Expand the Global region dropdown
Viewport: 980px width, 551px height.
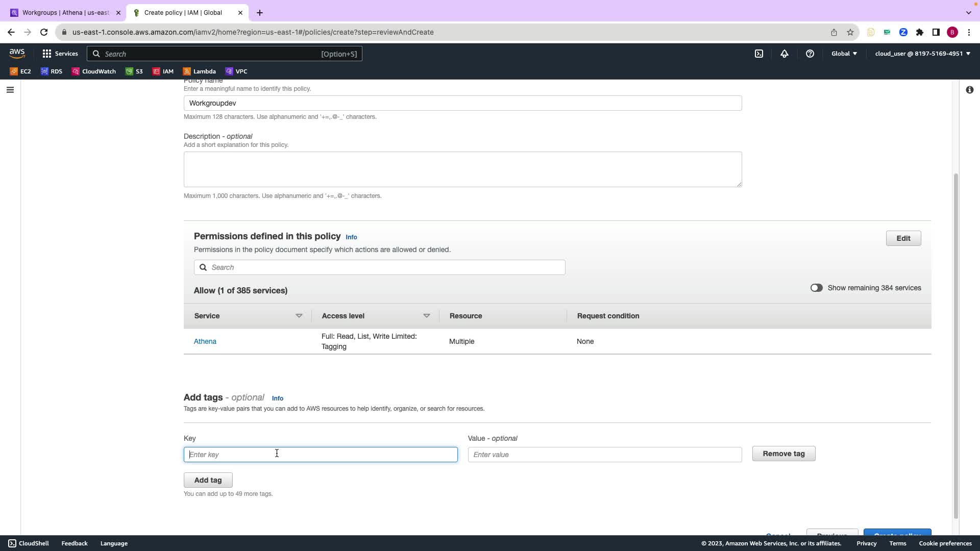point(844,54)
